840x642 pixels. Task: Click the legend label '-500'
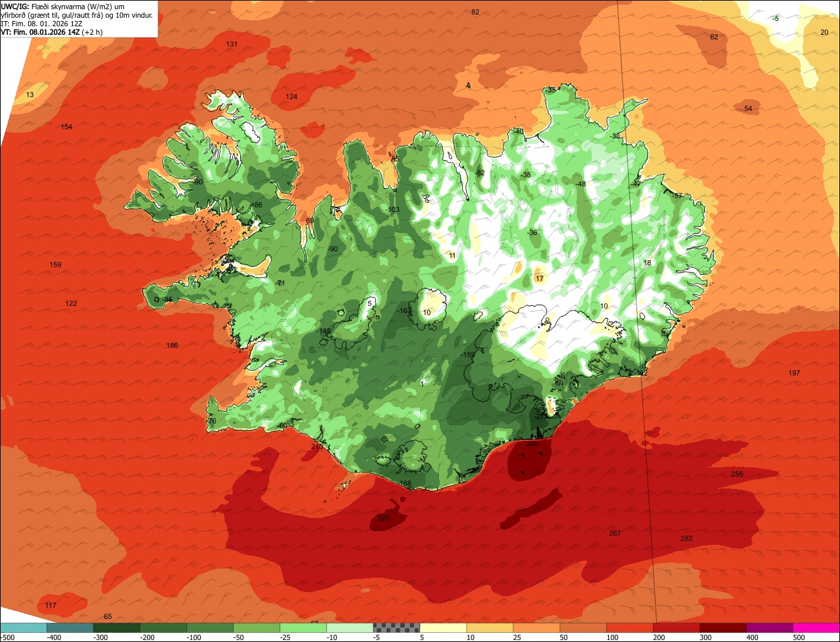7,637
